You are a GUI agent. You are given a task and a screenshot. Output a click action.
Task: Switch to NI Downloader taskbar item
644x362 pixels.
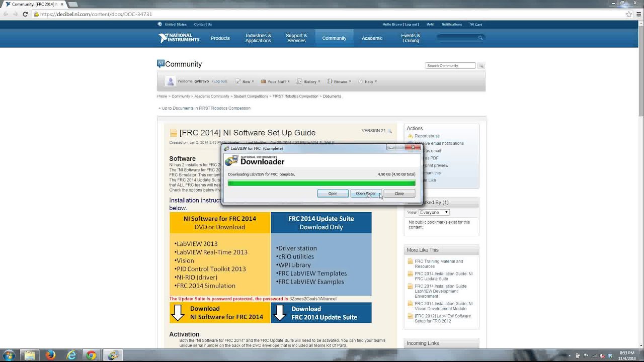click(x=113, y=355)
